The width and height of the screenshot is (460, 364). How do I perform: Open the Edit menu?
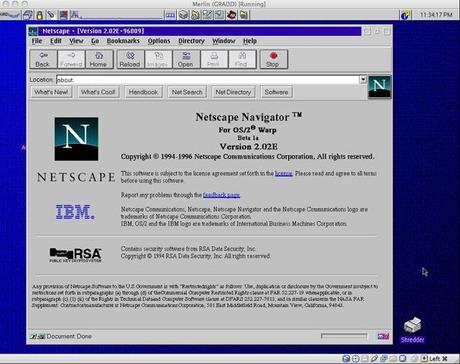coord(56,41)
